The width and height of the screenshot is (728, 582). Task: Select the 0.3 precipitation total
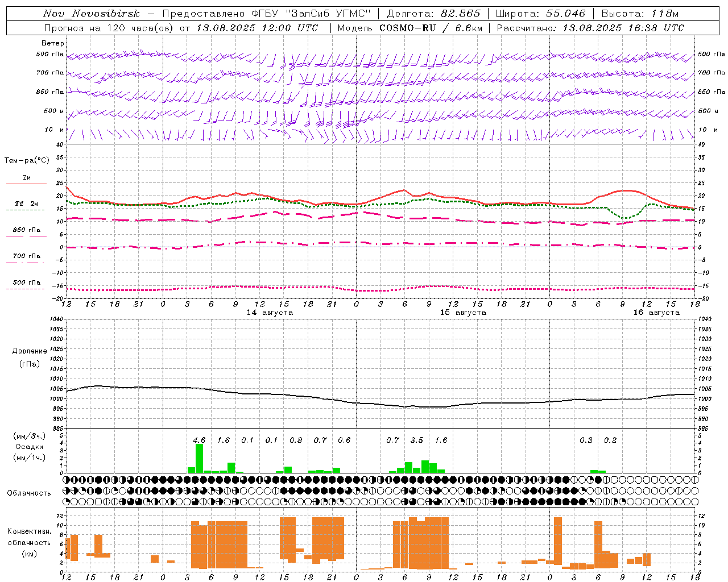pyautogui.click(x=586, y=440)
